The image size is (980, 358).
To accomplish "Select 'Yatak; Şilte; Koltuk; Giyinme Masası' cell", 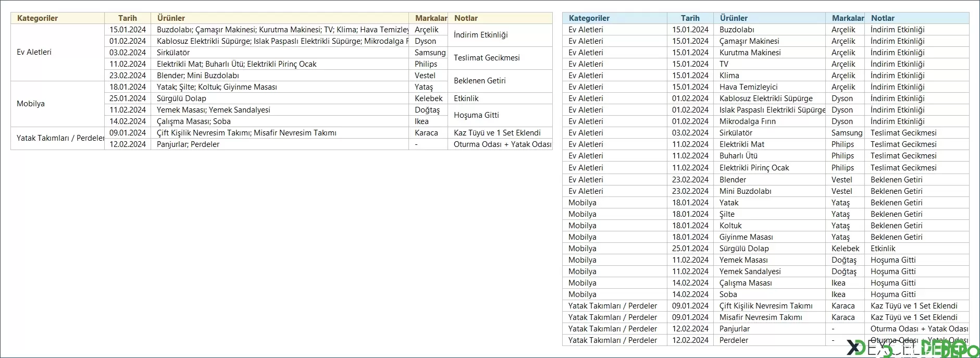I will point(280,87).
